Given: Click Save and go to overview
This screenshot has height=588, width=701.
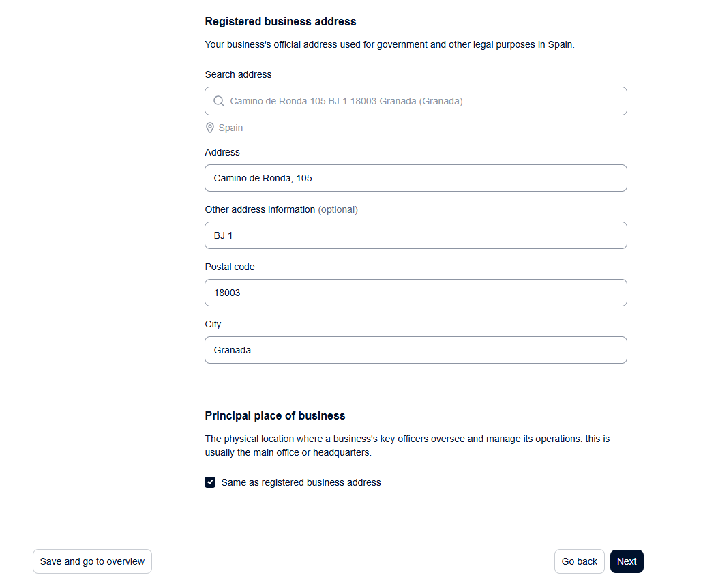Looking at the screenshot, I should (x=92, y=561).
